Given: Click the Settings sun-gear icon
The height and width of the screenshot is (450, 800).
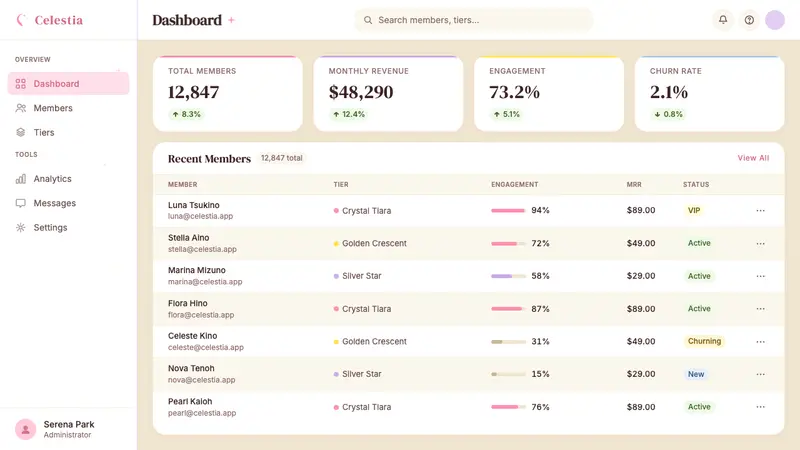Looking at the screenshot, I should click(20, 228).
